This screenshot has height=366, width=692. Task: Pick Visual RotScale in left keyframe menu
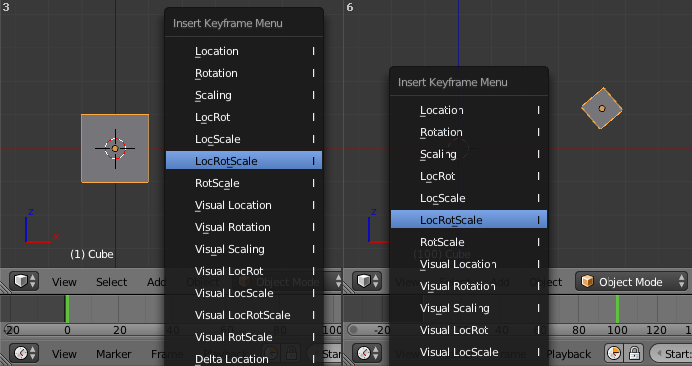click(244, 337)
